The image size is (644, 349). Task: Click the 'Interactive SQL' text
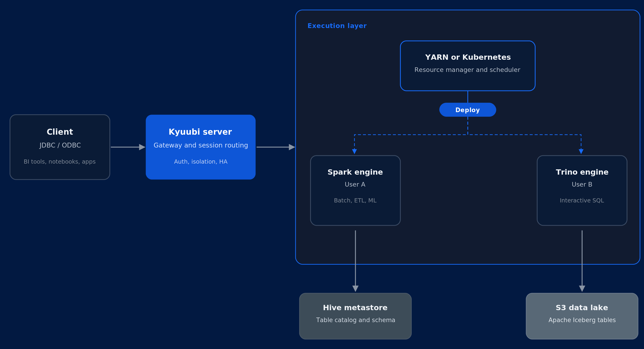click(582, 200)
